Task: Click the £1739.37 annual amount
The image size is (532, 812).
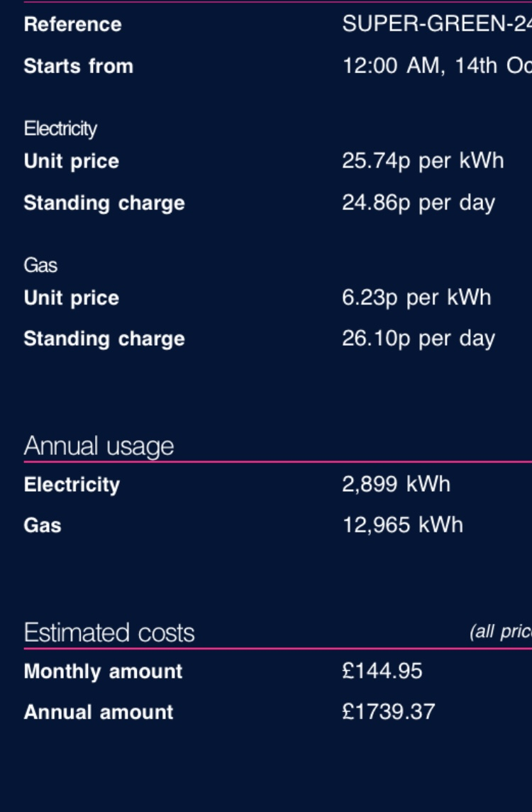Action: coord(388,711)
